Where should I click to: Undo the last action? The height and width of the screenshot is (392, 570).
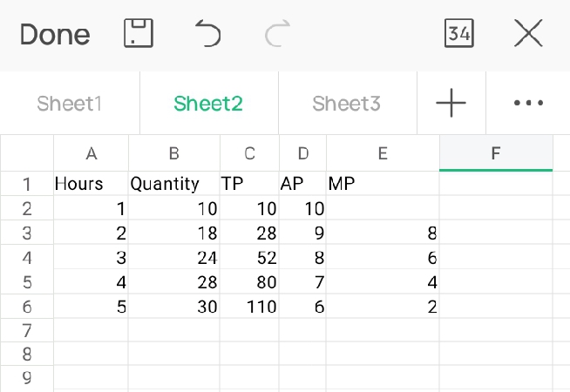point(207,34)
